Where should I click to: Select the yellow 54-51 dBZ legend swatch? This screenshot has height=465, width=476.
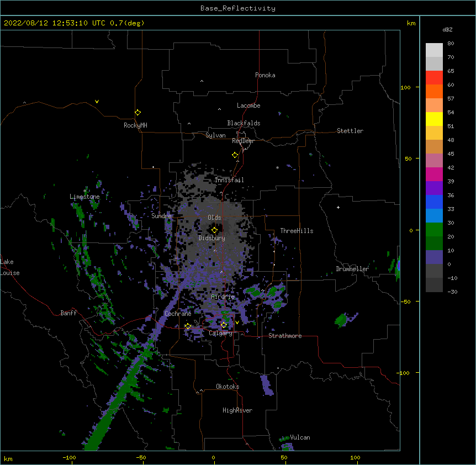coord(434,119)
